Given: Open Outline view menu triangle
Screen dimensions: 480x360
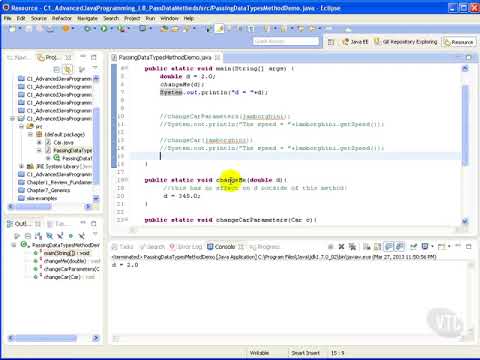Looking at the screenshot, I should [x=95, y=235].
